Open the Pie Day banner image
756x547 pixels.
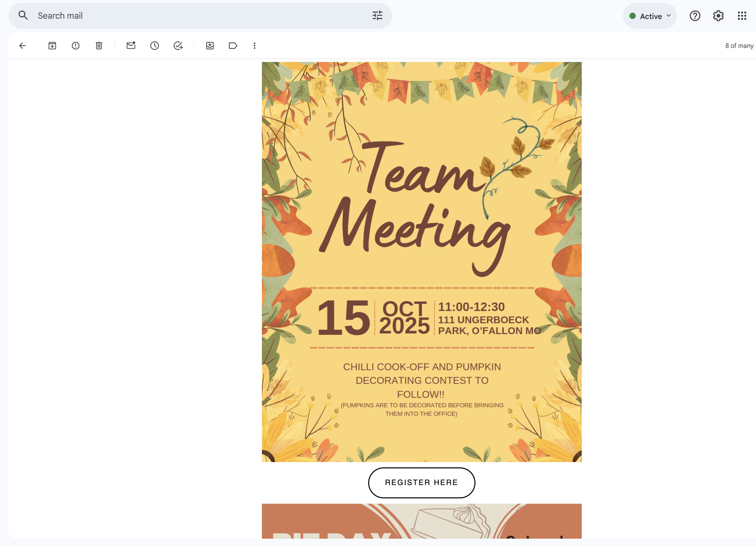[422, 521]
